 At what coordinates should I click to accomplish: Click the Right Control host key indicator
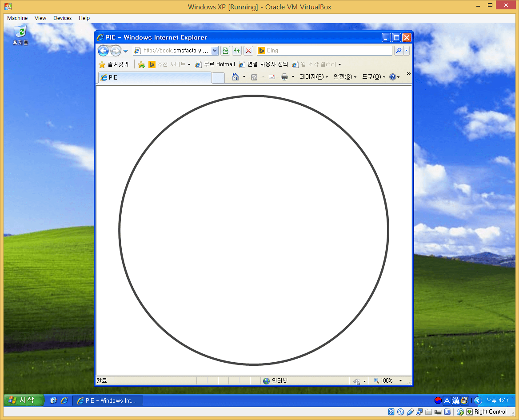pyautogui.click(x=490, y=412)
